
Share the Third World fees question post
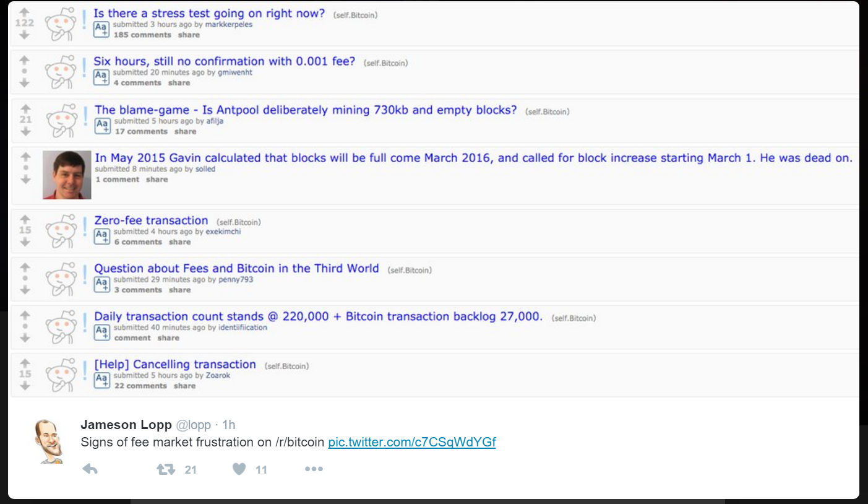pyautogui.click(x=180, y=290)
